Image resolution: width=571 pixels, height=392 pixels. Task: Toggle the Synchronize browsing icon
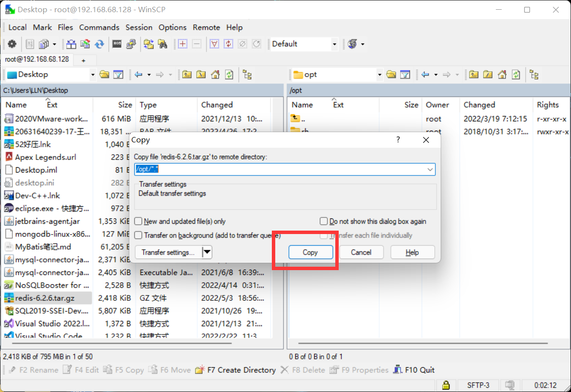[x=148, y=44]
